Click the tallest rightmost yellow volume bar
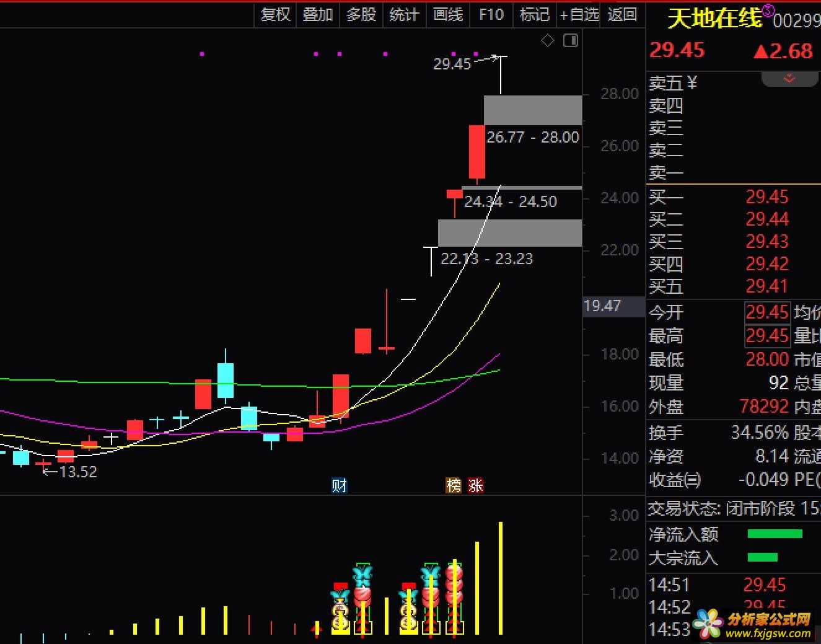Image resolution: width=821 pixels, height=644 pixels. [501, 578]
